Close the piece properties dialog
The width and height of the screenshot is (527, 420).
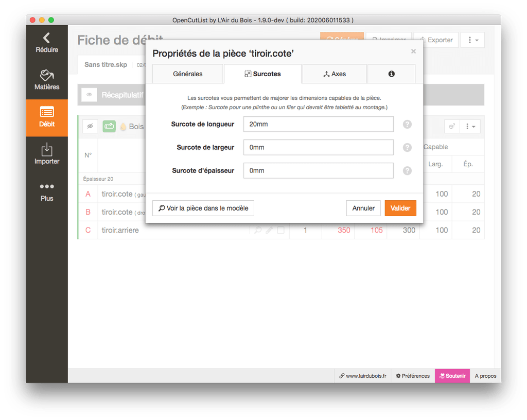click(413, 51)
